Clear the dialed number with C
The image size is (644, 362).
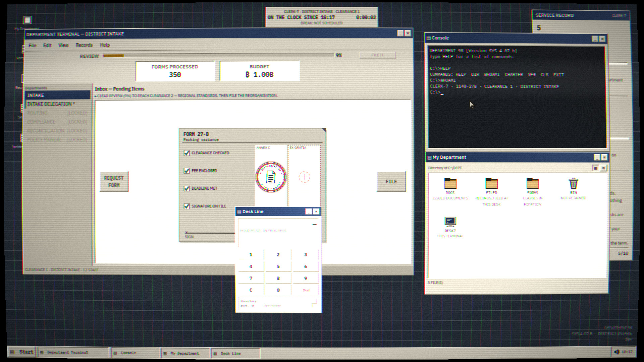coord(251,290)
